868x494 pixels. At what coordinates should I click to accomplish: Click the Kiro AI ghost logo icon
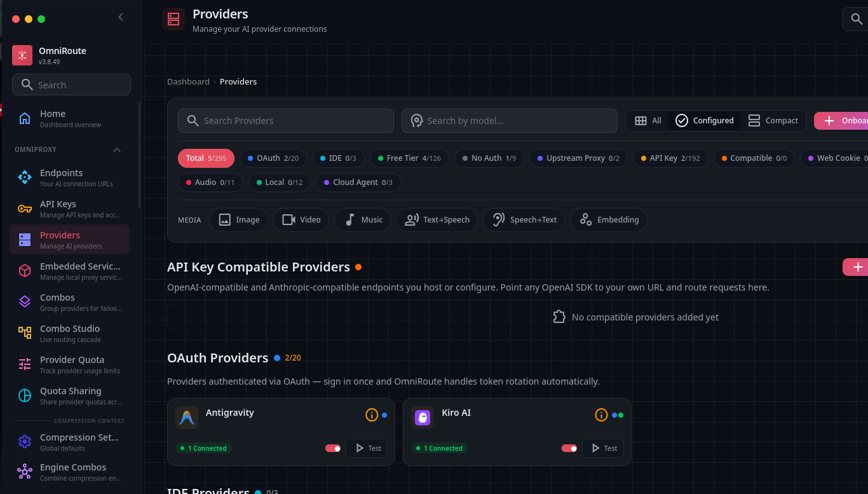coord(423,418)
